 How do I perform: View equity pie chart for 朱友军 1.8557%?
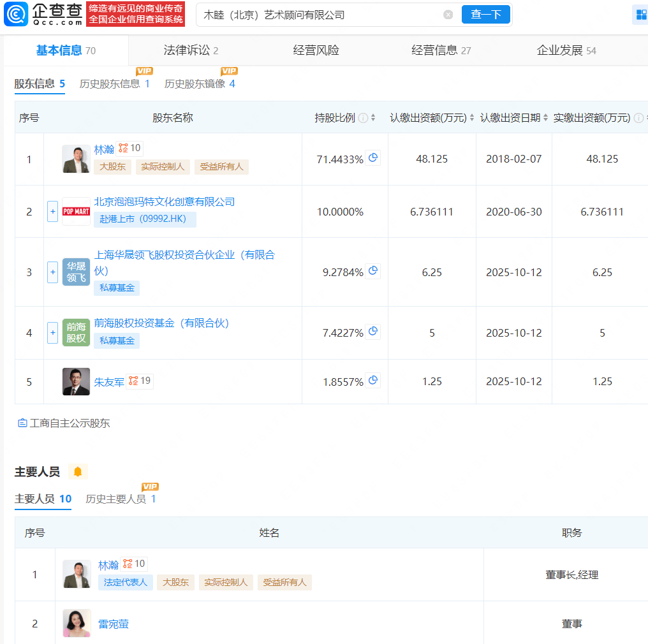tap(372, 380)
